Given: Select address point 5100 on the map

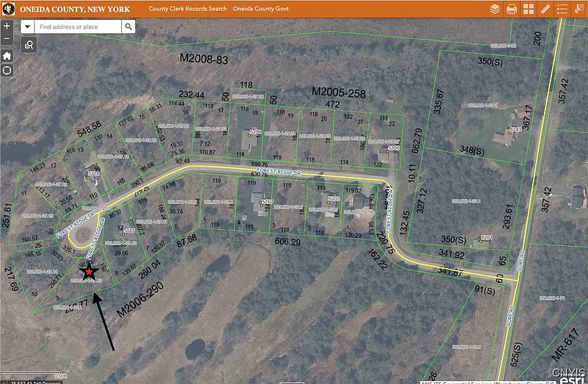Looking at the screenshot, I should coord(388,152).
